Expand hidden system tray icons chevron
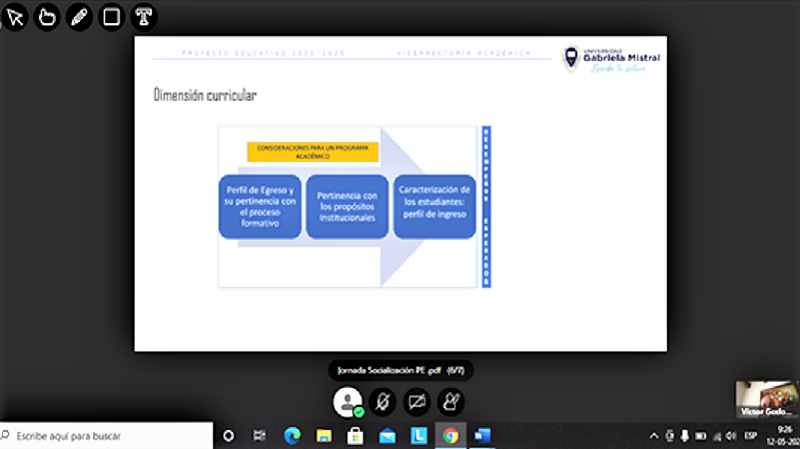 coord(654,436)
